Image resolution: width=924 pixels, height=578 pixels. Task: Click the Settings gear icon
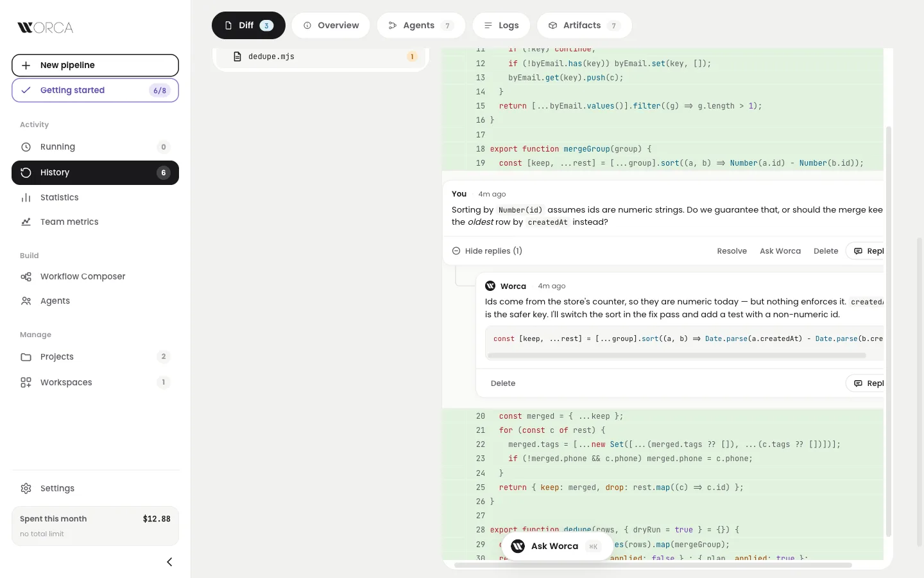pos(26,489)
